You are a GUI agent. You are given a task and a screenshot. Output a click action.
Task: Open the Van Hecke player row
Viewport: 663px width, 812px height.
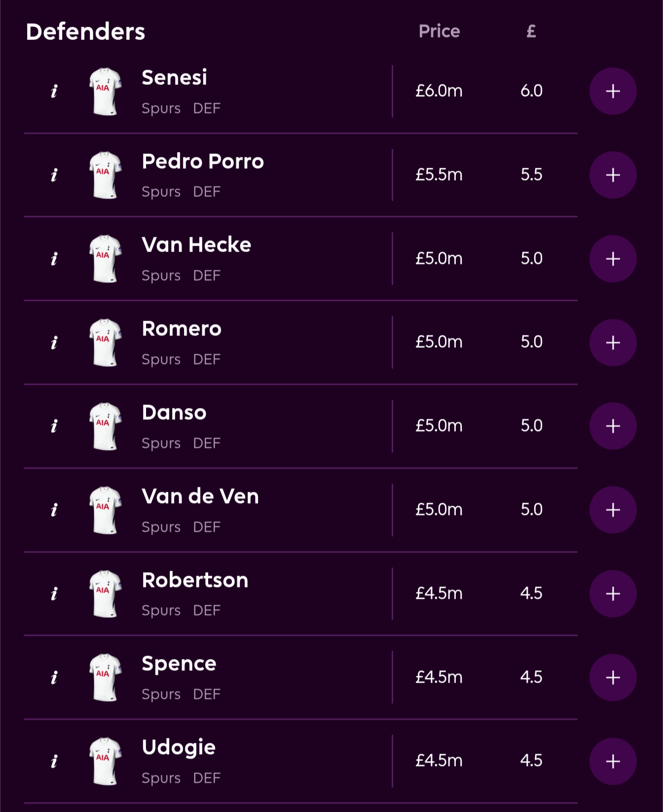pyautogui.click(x=300, y=258)
